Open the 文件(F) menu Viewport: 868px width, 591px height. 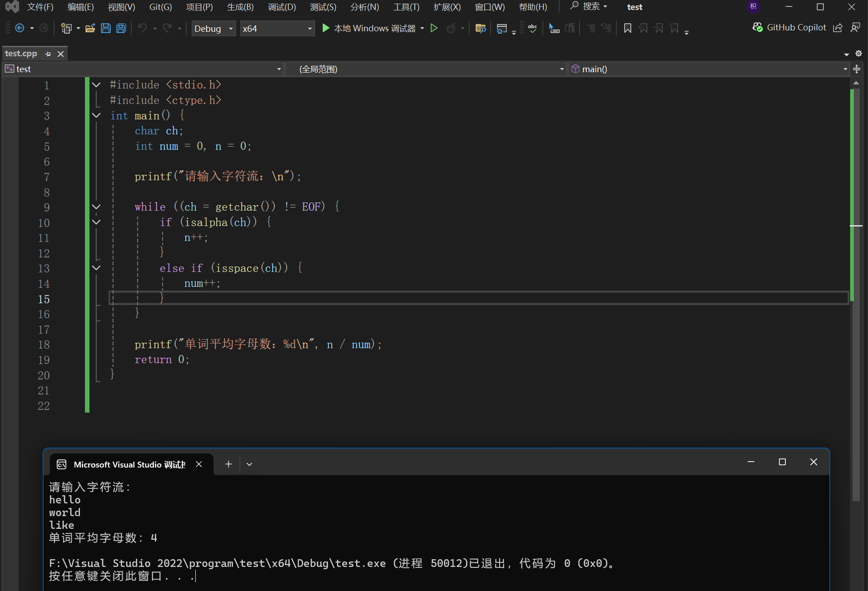[x=40, y=7]
